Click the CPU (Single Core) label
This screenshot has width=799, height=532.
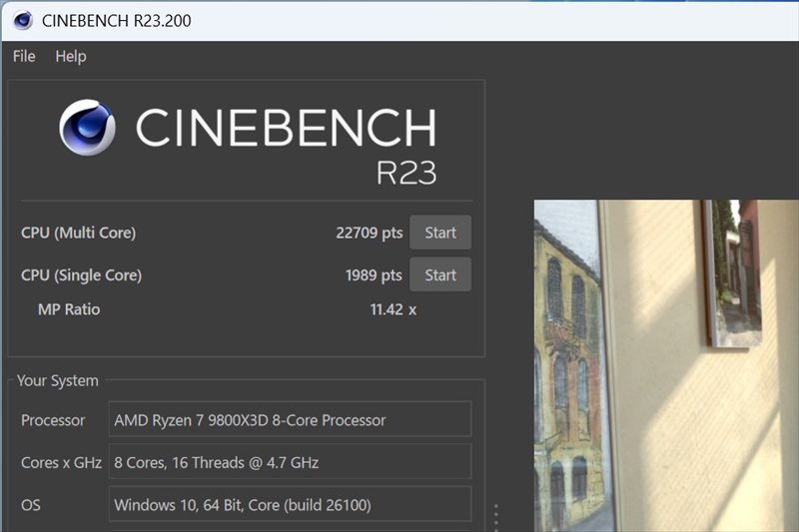[82, 274]
